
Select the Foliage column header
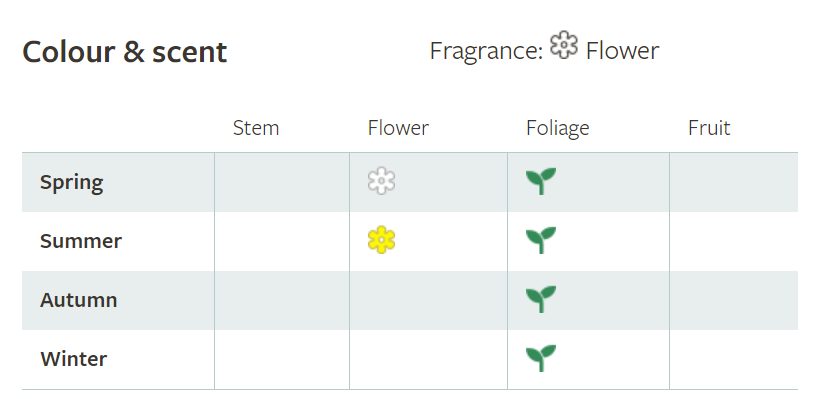(557, 129)
